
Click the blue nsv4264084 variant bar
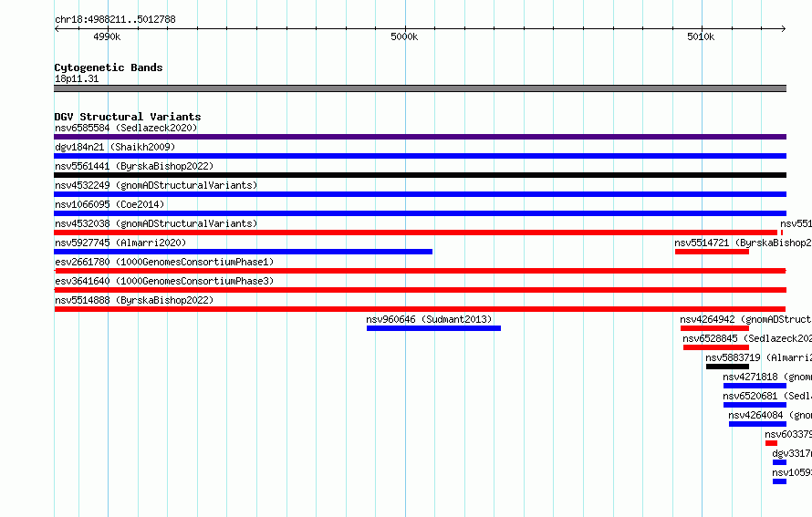[x=757, y=424]
